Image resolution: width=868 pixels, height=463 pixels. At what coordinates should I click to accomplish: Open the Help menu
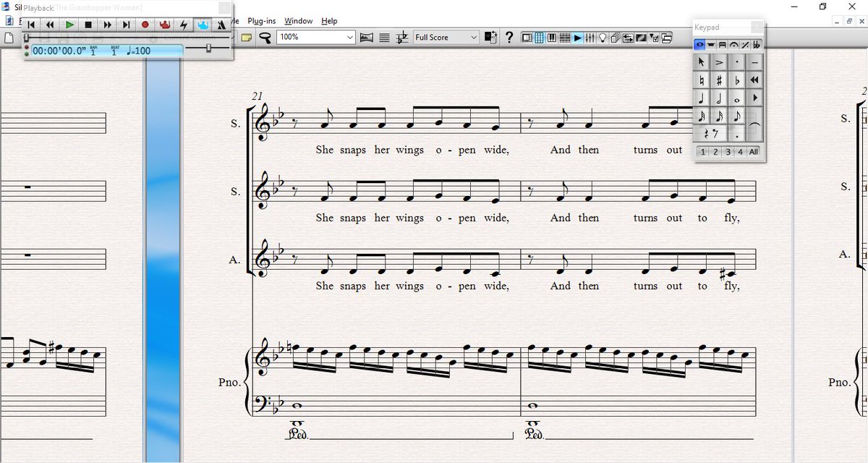click(329, 21)
